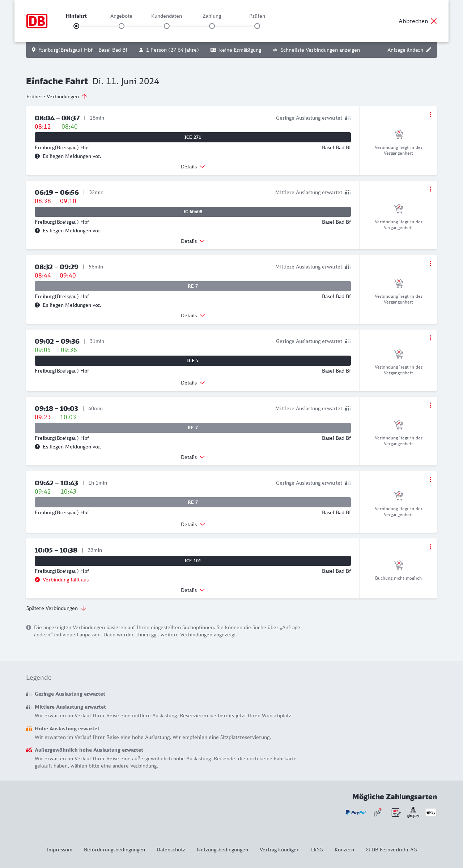Select the Zahlung step in progress bar

[x=212, y=26]
